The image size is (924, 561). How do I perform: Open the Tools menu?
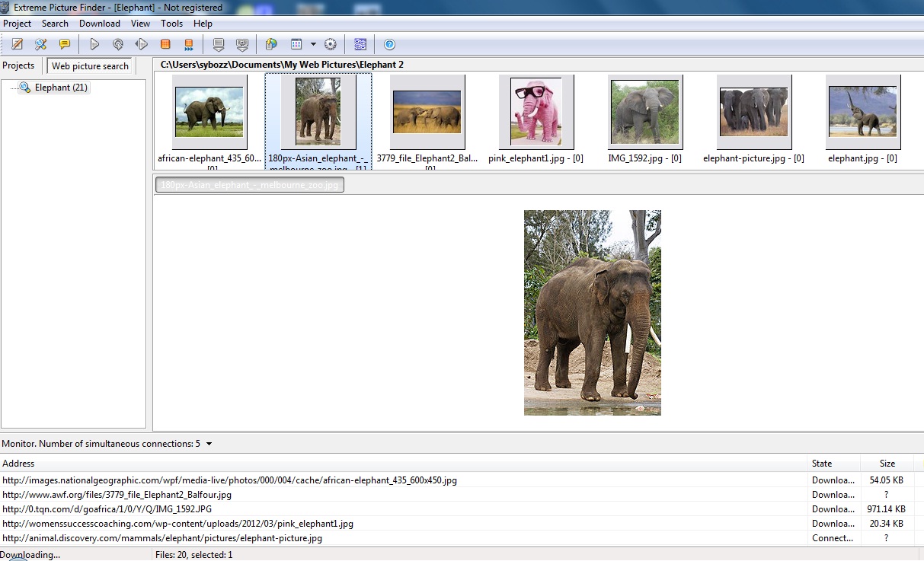[x=171, y=24]
